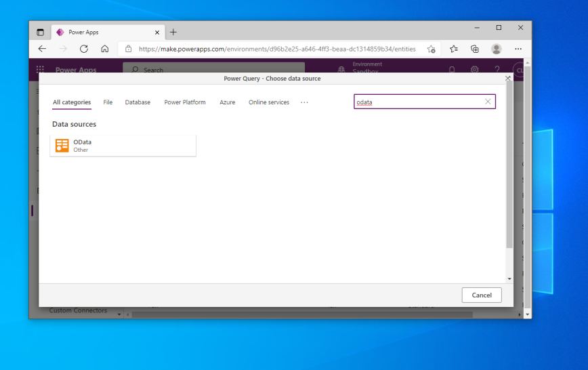Open the tab actions menu
The height and width of the screenshot is (370, 588).
click(40, 33)
